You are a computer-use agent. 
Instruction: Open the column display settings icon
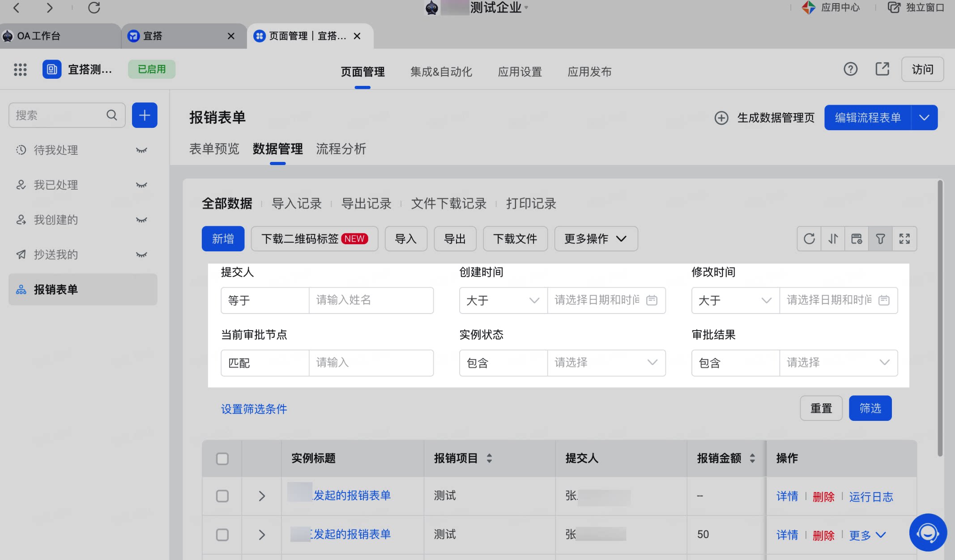coord(857,239)
